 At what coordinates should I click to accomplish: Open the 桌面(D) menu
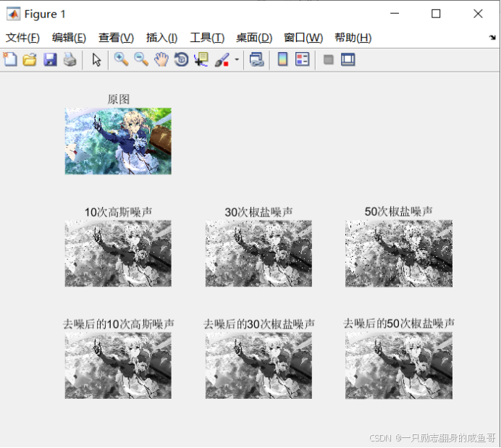click(x=254, y=38)
